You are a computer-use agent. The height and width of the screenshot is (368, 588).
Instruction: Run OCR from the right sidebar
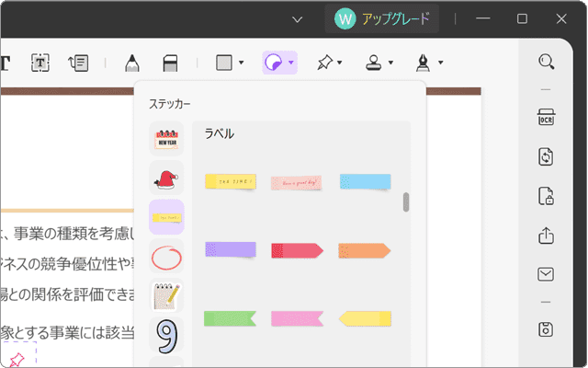coord(546,117)
